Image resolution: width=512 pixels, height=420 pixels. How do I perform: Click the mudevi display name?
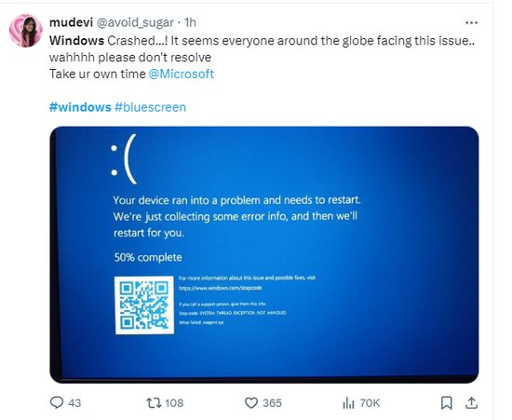click(x=71, y=22)
